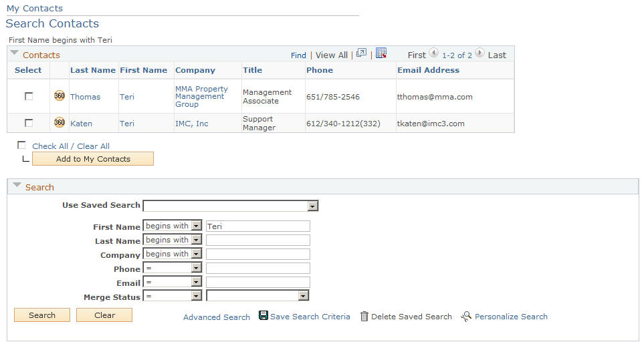The image size is (644, 346).
Task: Click Add to My Contacts button
Action: [93, 159]
